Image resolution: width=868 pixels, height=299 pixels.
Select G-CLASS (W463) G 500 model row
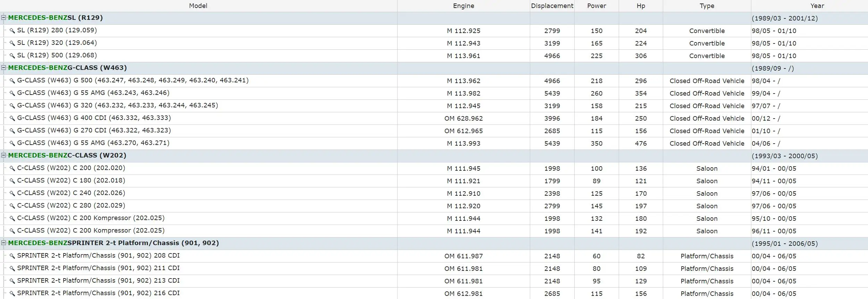[133, 80]
